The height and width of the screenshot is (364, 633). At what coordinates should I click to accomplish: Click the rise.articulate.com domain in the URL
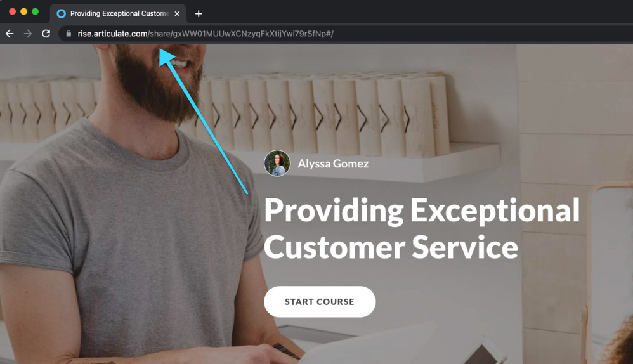[113, 34]
